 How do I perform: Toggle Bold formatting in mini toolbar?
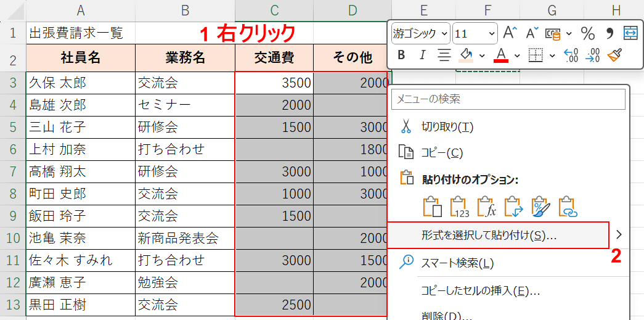click(x=402, y=55)
